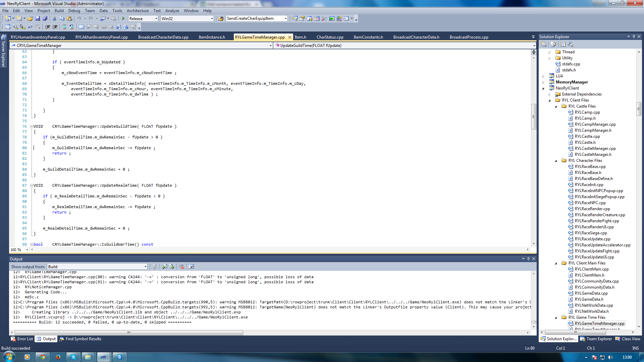Select RYLCastle.cpp in Solution Explorer
The width and height of the screenshot is (644, 362).
click(x=587, y=136)
